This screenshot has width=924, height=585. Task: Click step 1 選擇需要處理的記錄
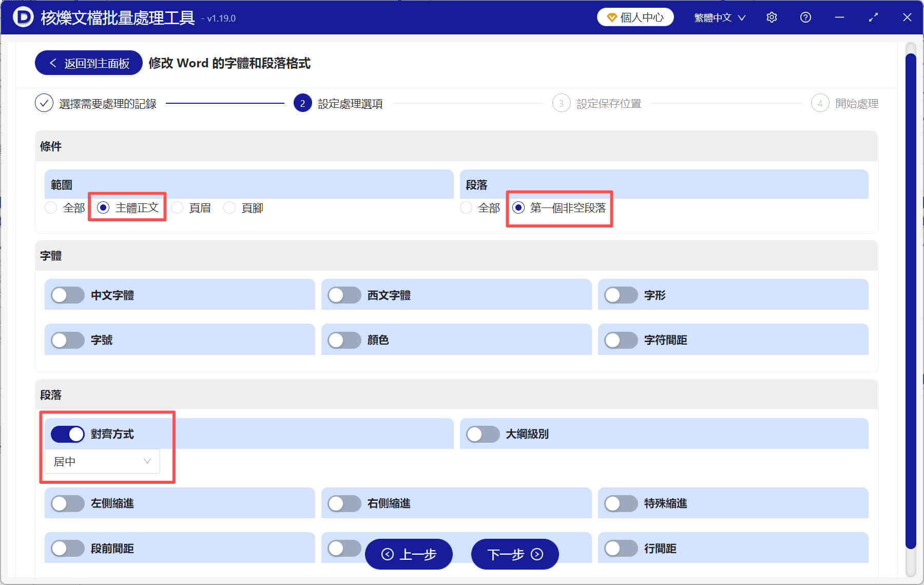pyautogui.click(x=108, y=103)
